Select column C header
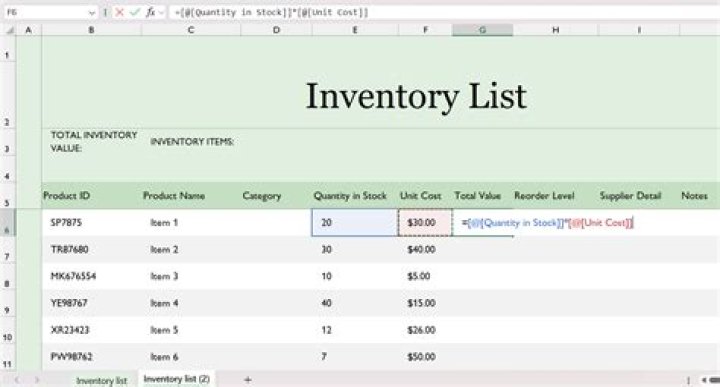Viewport: 720px width, 387px height. pos(191,30)
